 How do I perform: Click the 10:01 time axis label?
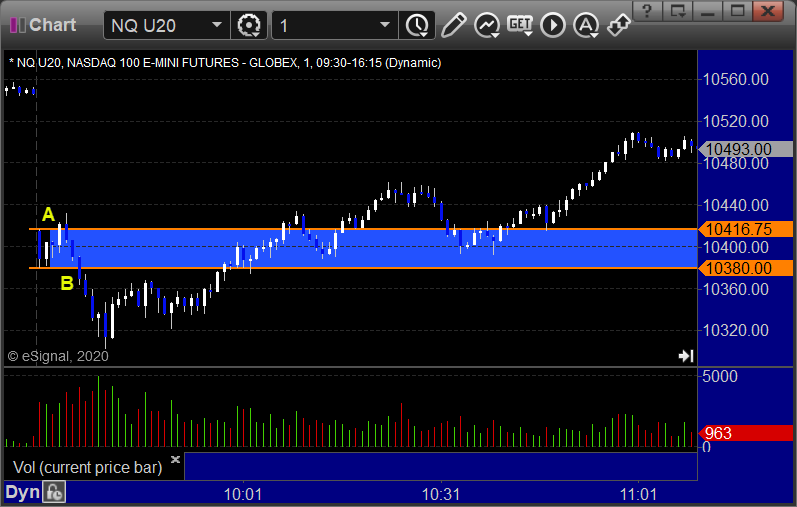point(242,494)
